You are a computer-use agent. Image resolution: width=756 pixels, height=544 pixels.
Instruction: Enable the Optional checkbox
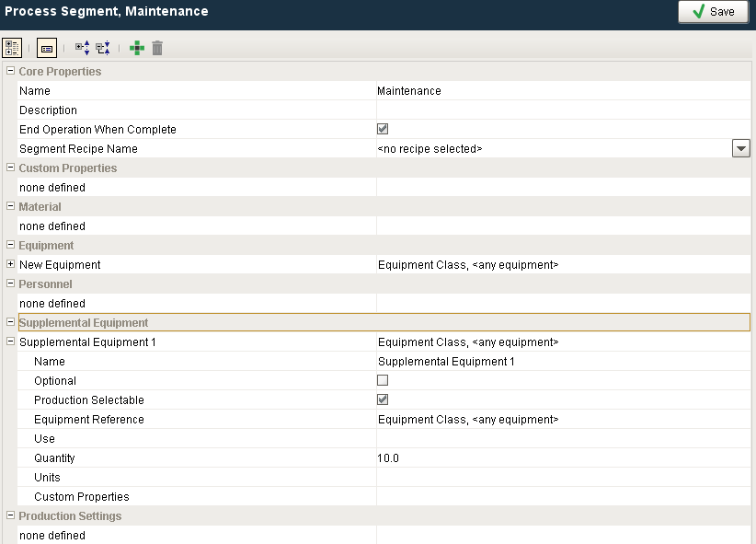pyautogui.click(x=383, y=380)
